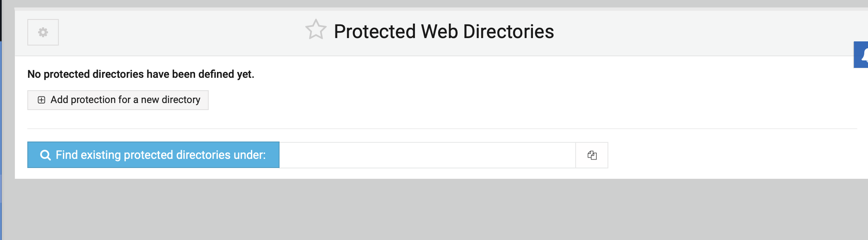Click Add protection for a new directory
Viewport: 868px width, 240px height.
pos(118,100)
